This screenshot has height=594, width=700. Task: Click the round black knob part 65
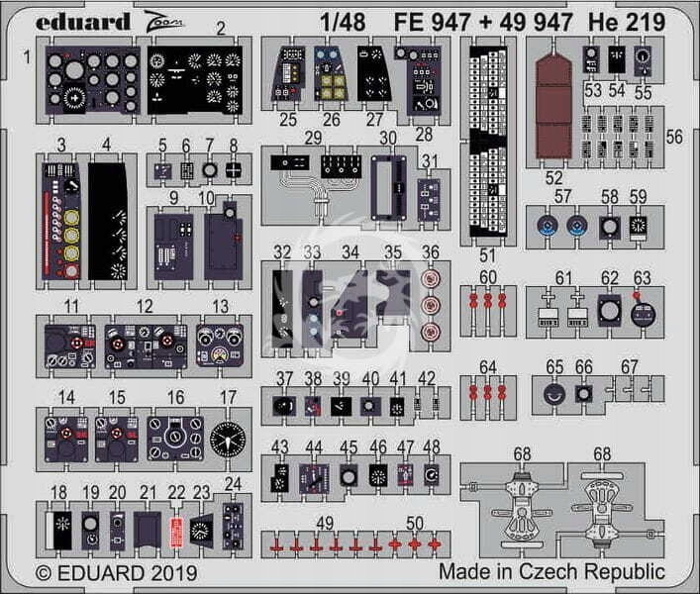click(554, 394)
